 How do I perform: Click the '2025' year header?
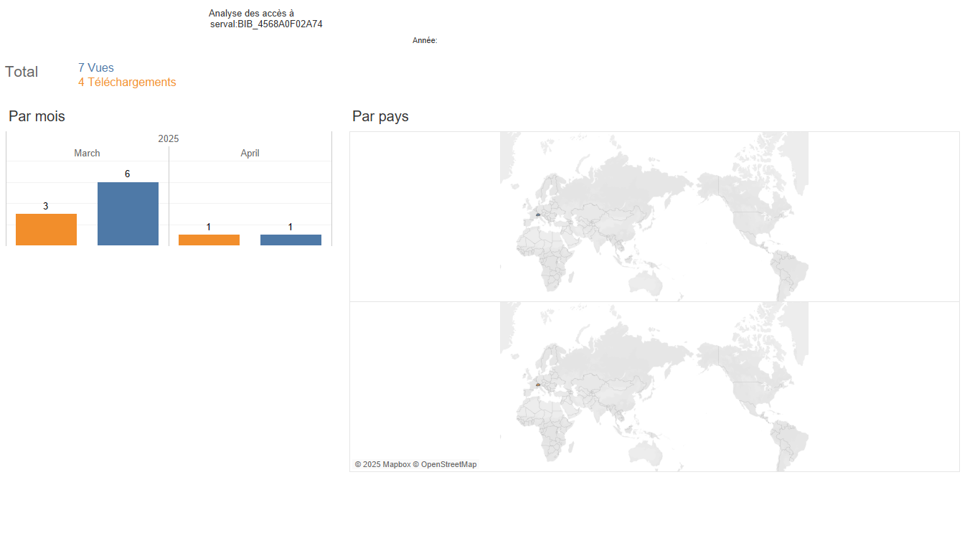pos(169,138)
